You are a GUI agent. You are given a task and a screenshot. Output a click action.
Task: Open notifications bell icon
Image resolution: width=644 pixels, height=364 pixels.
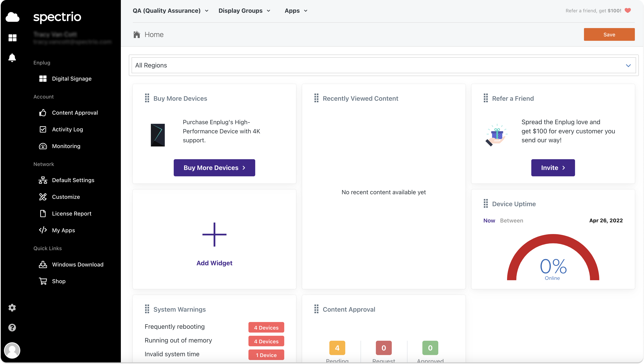pos(12,58)
